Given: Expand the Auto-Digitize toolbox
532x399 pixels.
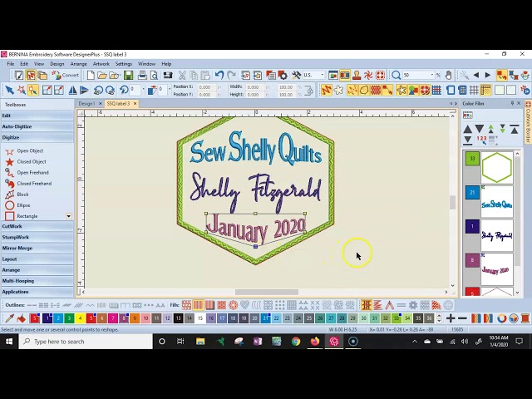Looking at the screenshot, I should pos(37,126).
